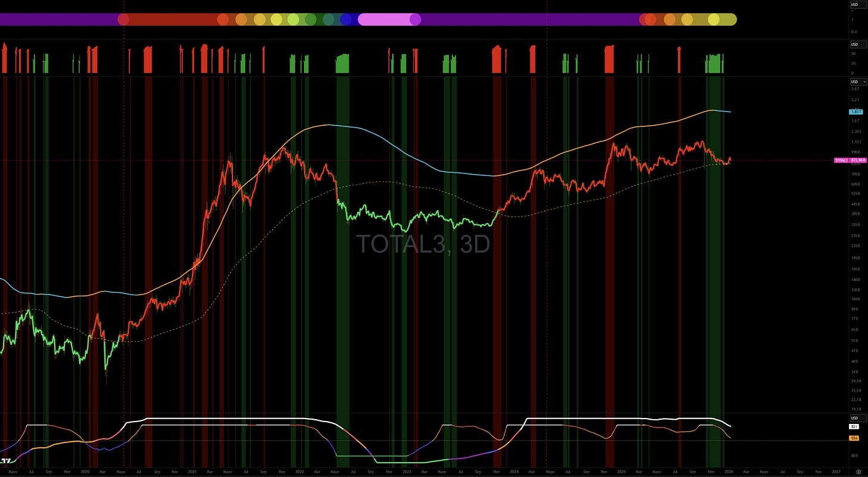
Task: Click the 195 B price scale level
Action: click(x=855, y=258)
